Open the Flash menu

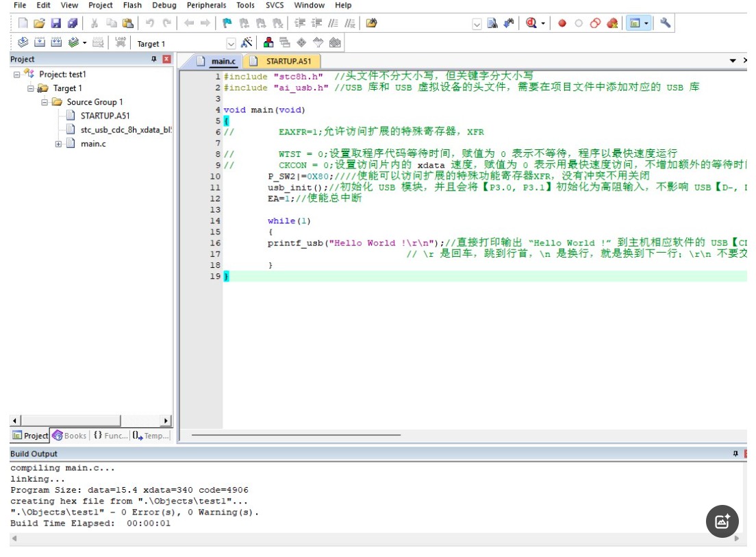[132, 5]
